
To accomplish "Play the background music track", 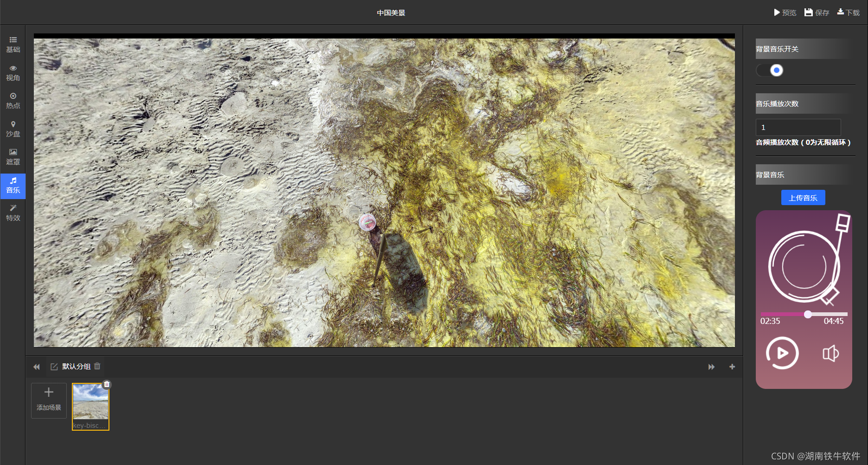I will point(782,353).
